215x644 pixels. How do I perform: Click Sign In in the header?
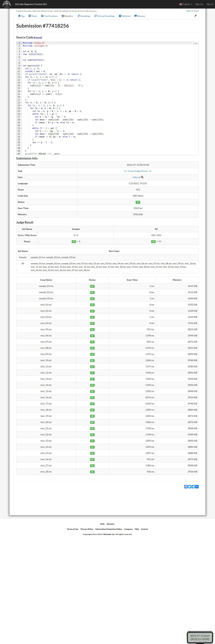[x=210, y=4]
